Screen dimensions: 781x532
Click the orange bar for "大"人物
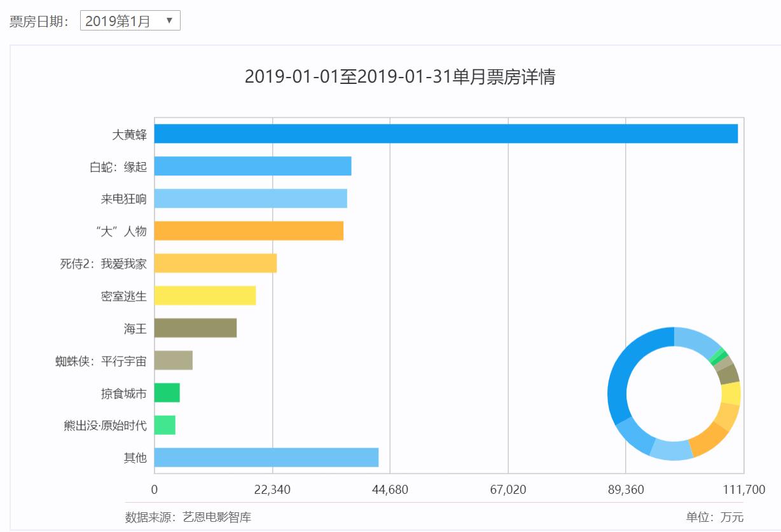pos(248,231)
